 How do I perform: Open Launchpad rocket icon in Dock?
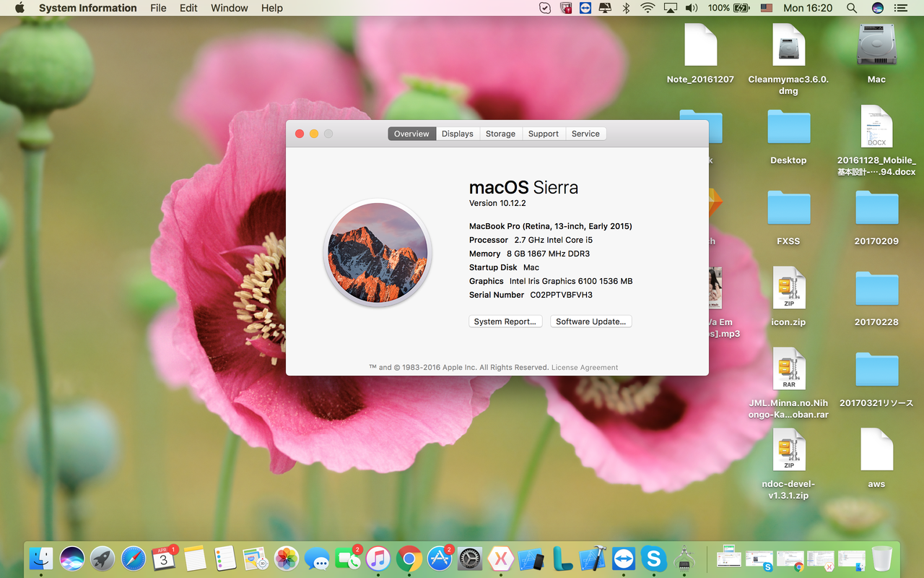(103, 558)
